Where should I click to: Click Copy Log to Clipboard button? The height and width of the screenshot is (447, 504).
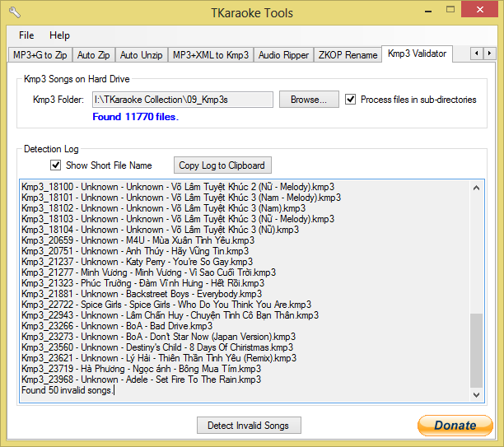[x=222, y=165]
